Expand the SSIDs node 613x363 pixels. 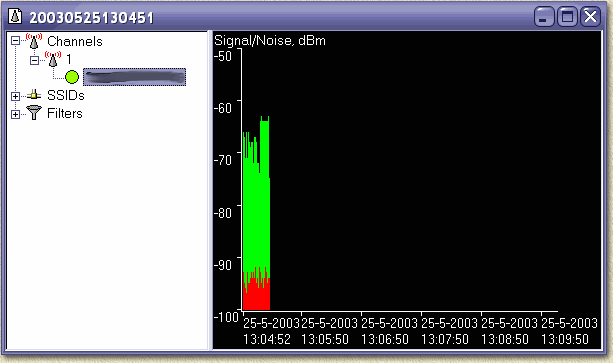click(x=15, y=96)
